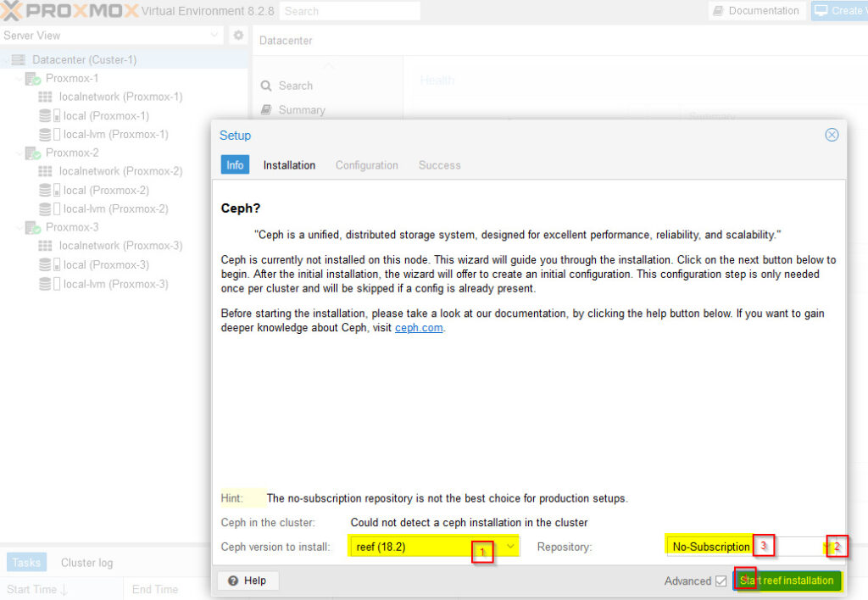
Task: Click the local-lvm (Proxmox-1) storage icon
Action: (49, 135)
